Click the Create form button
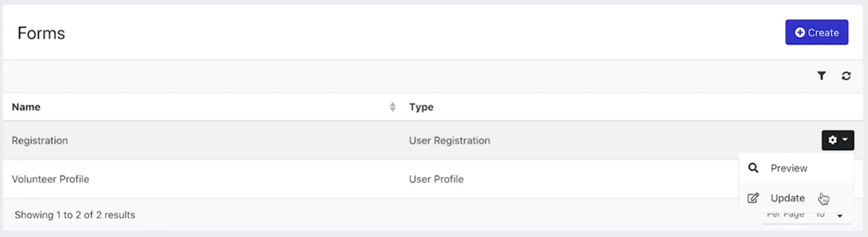 coord(816,33)
